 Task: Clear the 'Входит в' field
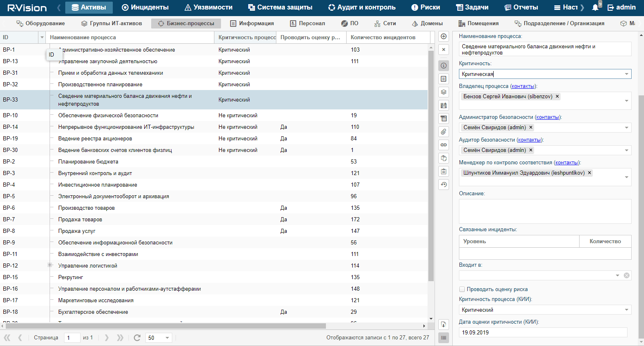coord(627,275)
